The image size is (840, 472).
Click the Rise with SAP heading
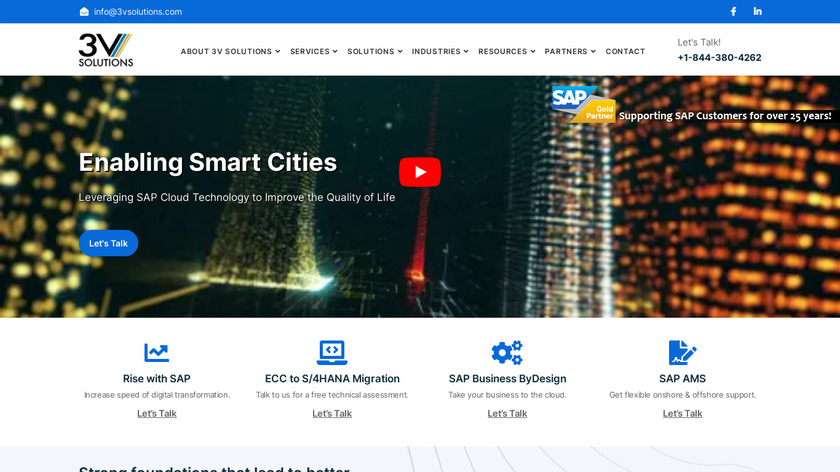coord(156,379)
